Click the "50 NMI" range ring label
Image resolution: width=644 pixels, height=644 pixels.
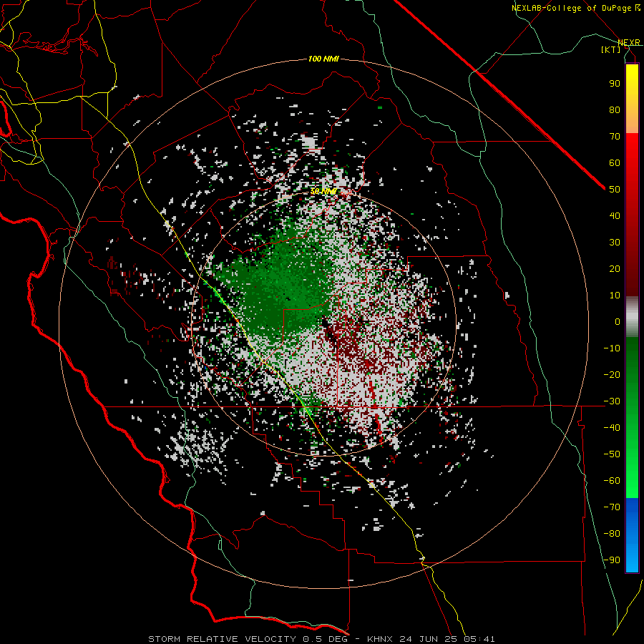point(323,191)
